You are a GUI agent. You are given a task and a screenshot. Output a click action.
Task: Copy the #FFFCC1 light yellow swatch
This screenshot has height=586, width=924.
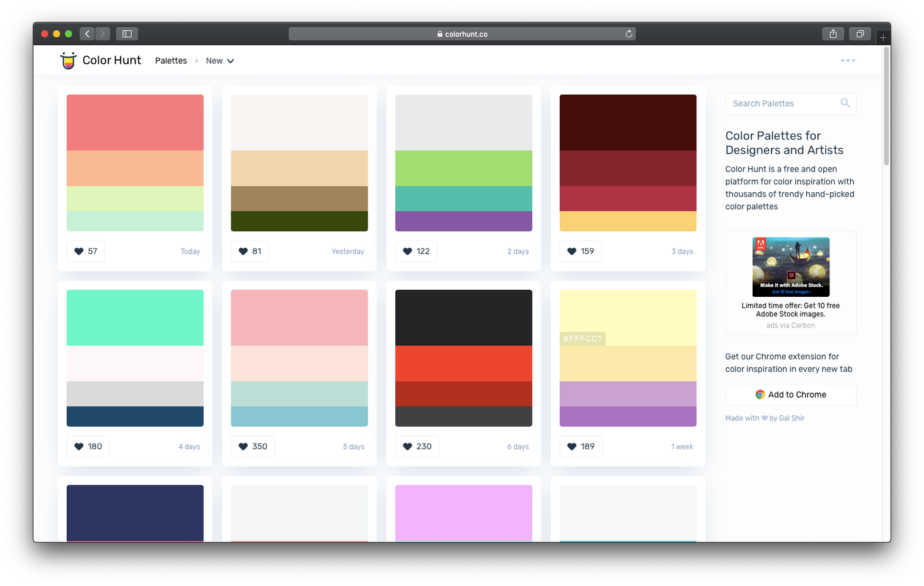[x=628, y=318]
